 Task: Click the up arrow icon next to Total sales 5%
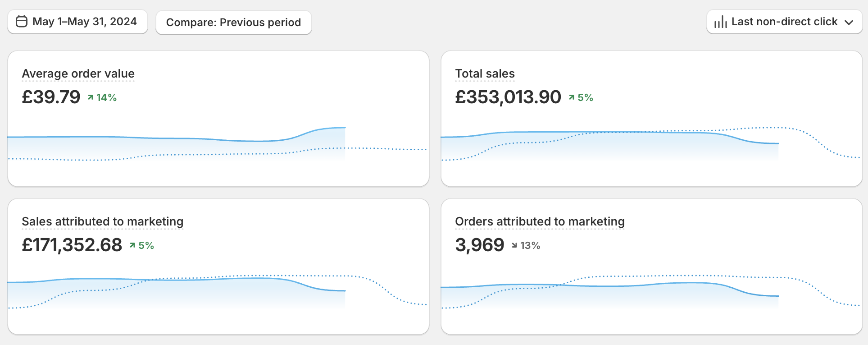[x=572, y=97]
